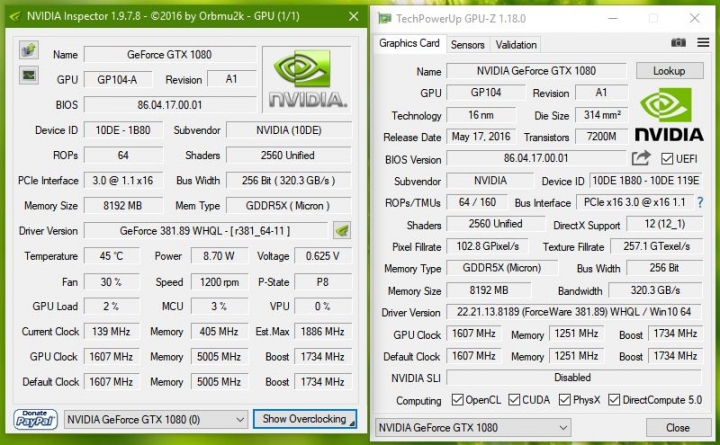720x445 pixels.
Task: Click the DirectX Support value 12 (12_1)
Action: tap(665, 224)
